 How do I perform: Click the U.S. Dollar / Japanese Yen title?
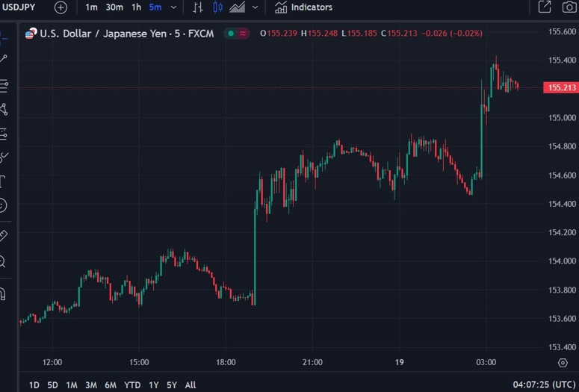[x=127, y=34]
